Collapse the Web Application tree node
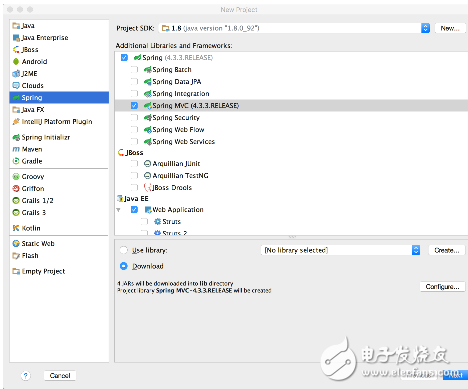Screen dimensions: 468x389 pos(118,210)
